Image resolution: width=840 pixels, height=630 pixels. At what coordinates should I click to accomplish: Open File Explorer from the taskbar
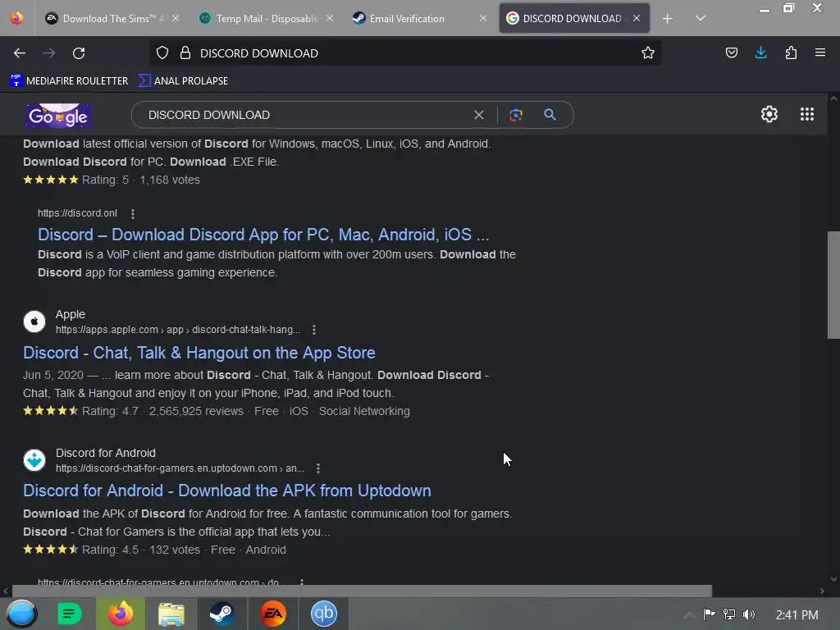click(x=171, y=614)
